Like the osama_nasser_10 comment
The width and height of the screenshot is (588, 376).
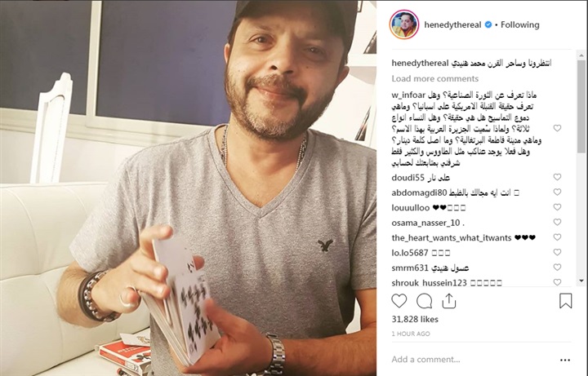tap(557, 222)
